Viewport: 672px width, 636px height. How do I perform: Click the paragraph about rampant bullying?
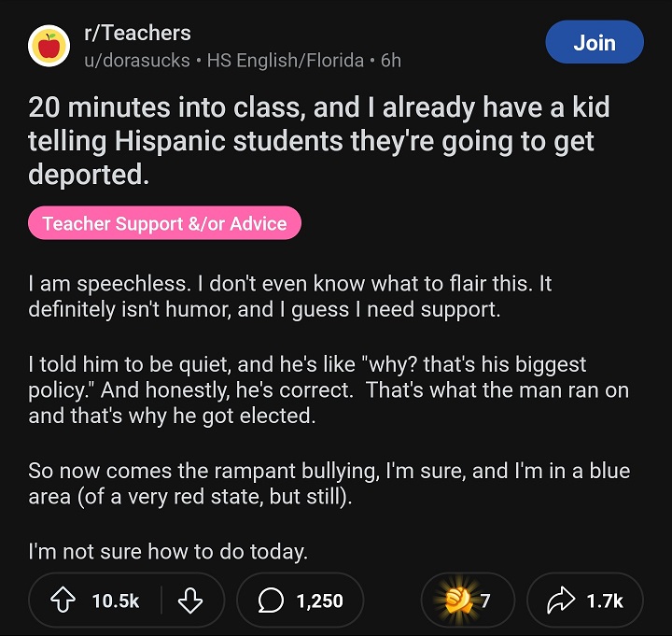[x=327, y=484]
